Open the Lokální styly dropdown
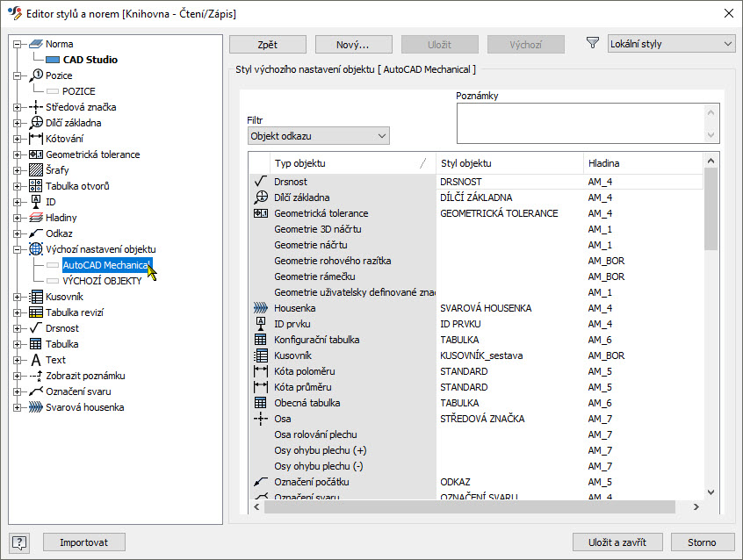743x560 pixels. click(671, 44)
